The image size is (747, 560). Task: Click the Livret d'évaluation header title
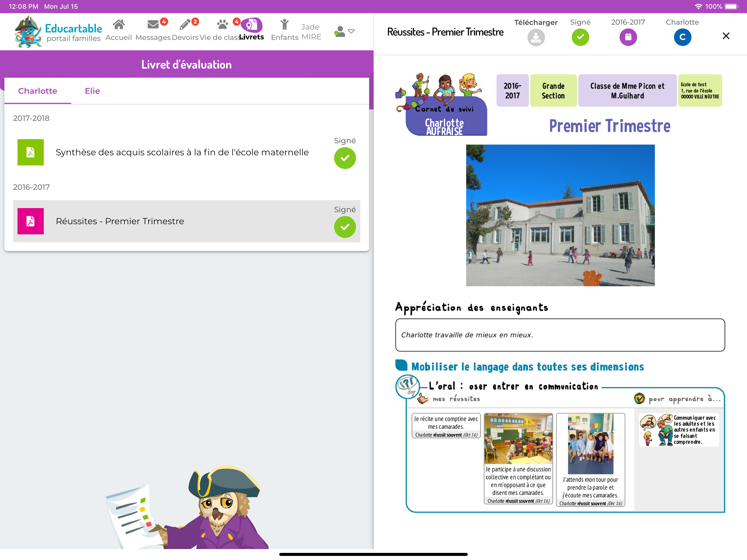point(186,65)
